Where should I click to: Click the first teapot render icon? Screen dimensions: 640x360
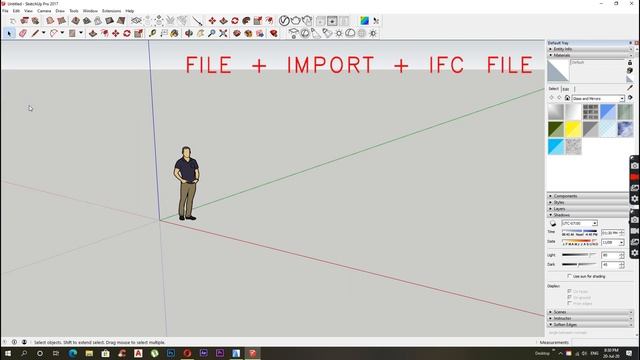coord(296,20)
